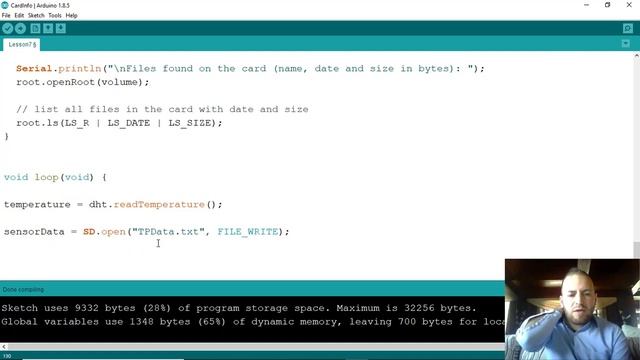Click on 'void loop(void) {' line
The height and width of the screenshot is (360, 640).
[55, 177]
